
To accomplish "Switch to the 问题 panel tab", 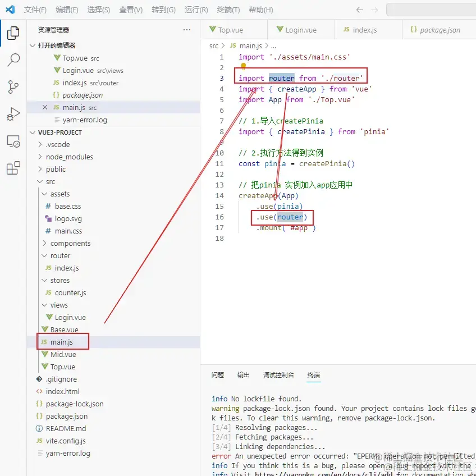I will pos(218,375).
